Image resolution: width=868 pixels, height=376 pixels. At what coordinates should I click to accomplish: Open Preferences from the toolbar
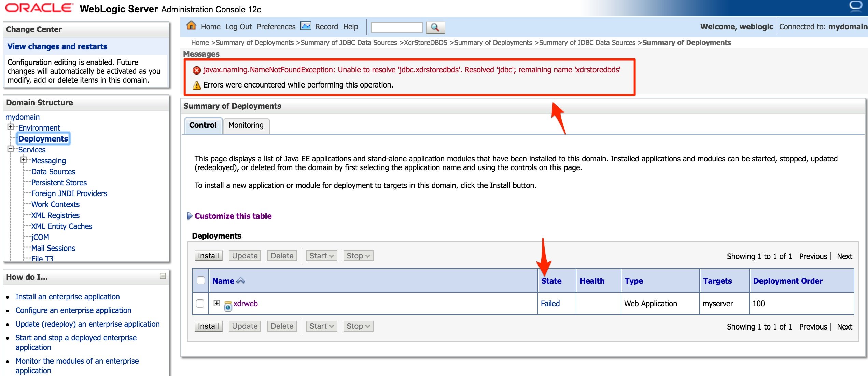coord(276,27)
